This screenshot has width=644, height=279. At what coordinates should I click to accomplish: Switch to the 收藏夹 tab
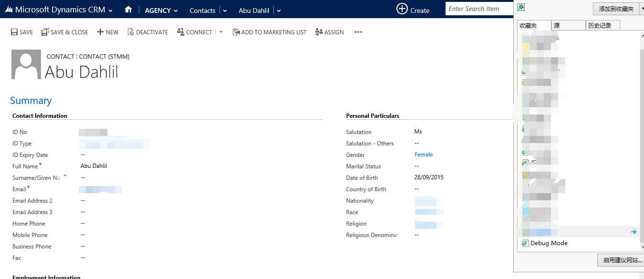click(534, 25)
